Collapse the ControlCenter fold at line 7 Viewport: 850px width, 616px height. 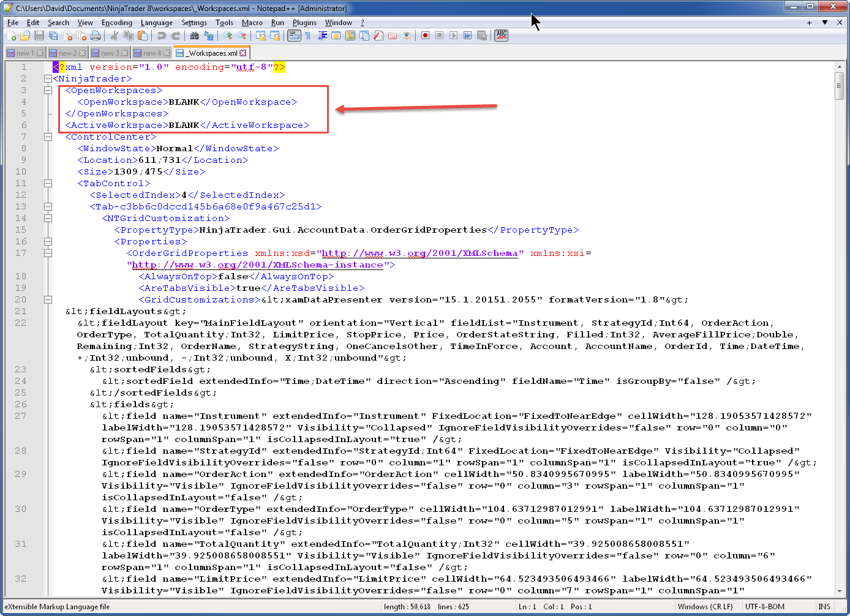48,137
